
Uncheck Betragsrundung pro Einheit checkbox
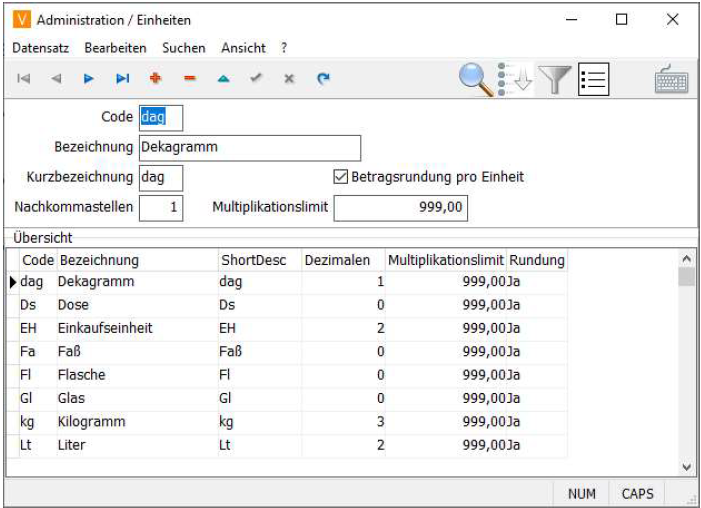tap(341, 177)
